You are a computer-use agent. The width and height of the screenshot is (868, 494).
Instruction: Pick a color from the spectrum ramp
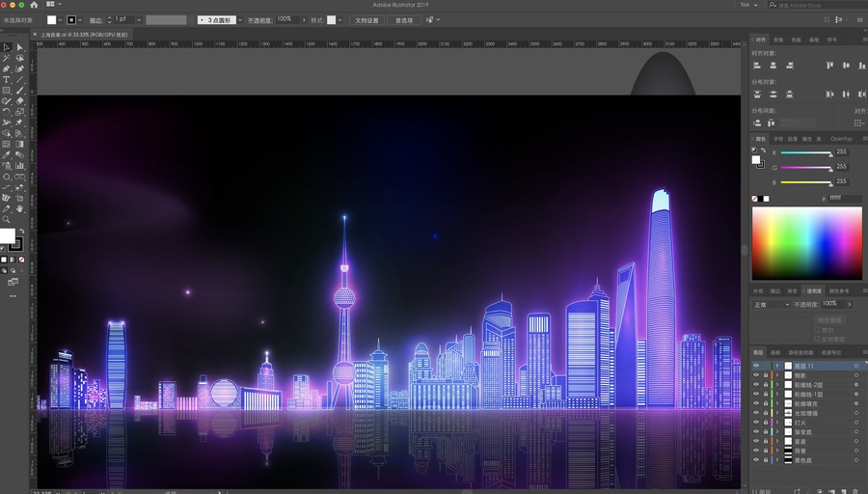[x=806, y=243]
